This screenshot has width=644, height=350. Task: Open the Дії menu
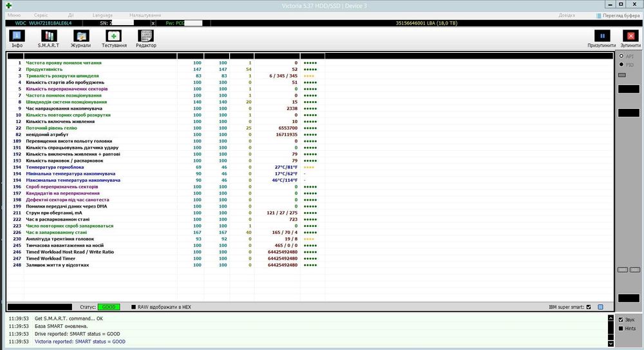[x=71, y=15]
